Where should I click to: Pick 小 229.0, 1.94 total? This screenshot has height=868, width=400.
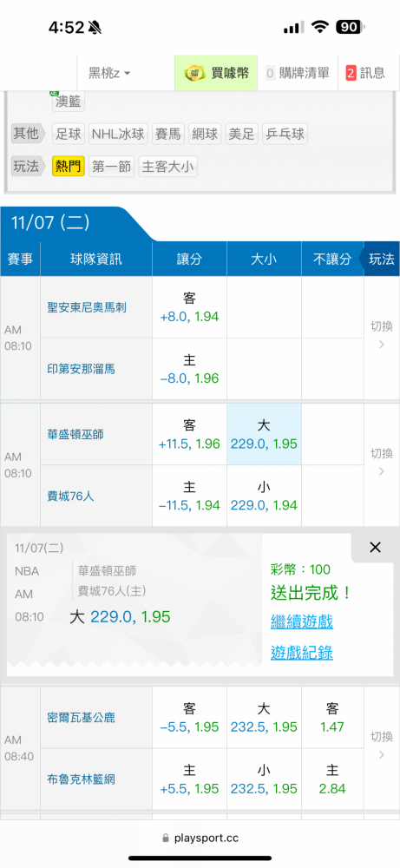coord(264,496)
